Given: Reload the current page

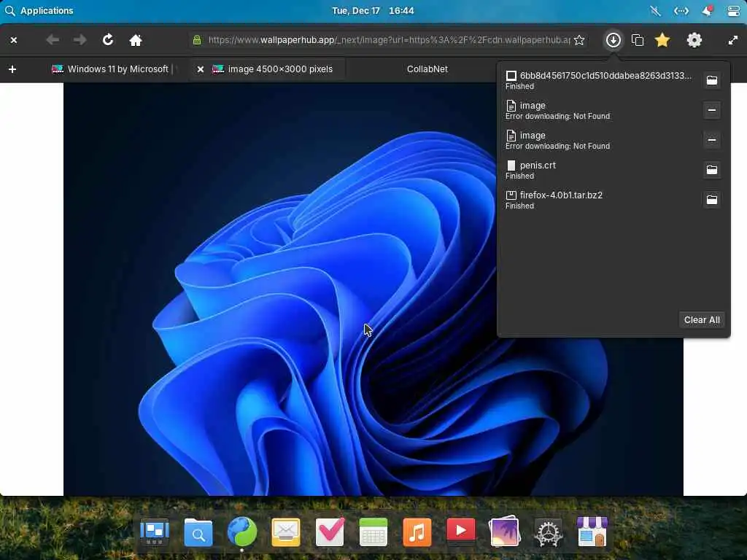Looking at the screenshot, I should click(108, 40).
